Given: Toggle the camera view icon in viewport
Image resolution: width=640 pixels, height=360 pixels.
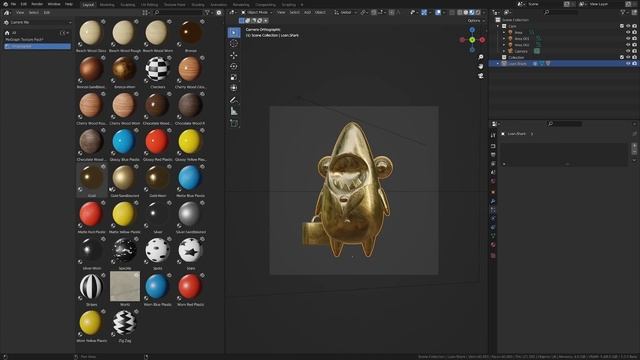Looking at the screenshot, I should pos(481,76).
